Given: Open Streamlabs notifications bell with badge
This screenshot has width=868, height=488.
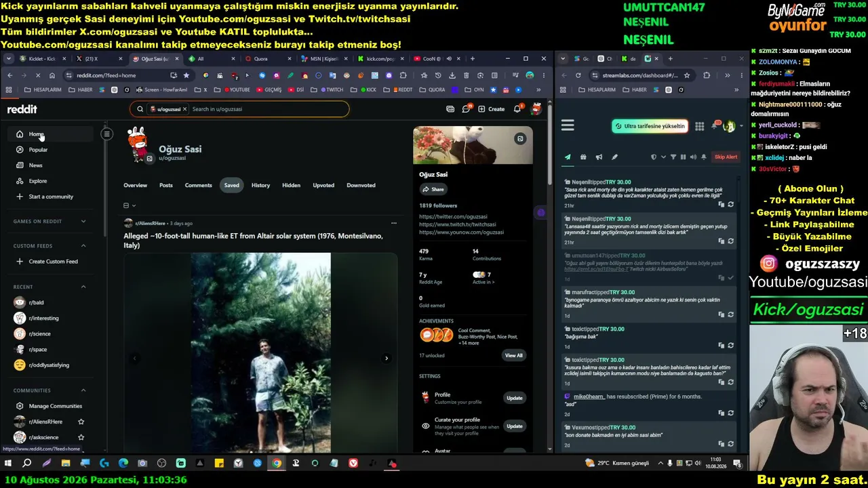Looking at the screenshot, I should coord(713,125).
